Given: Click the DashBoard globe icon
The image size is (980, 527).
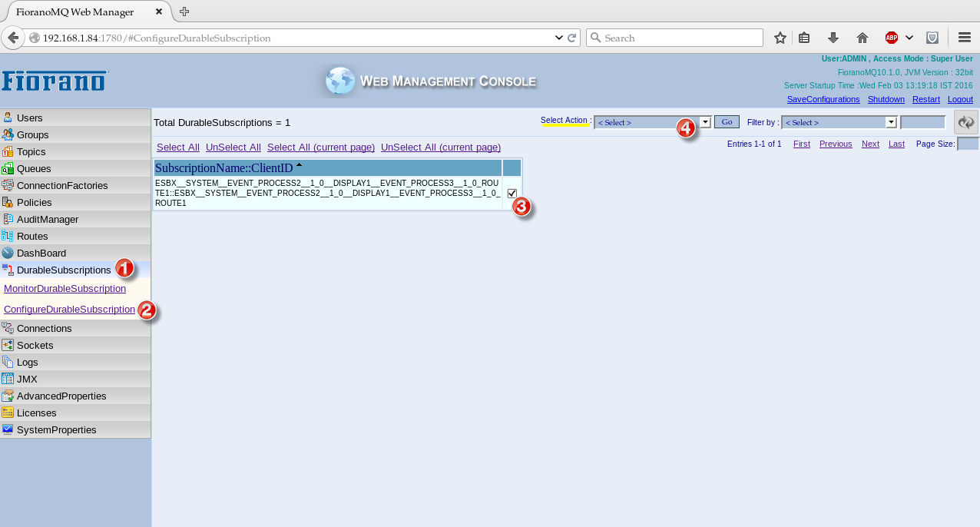Looking at the screenshot, I should [8, 253].
